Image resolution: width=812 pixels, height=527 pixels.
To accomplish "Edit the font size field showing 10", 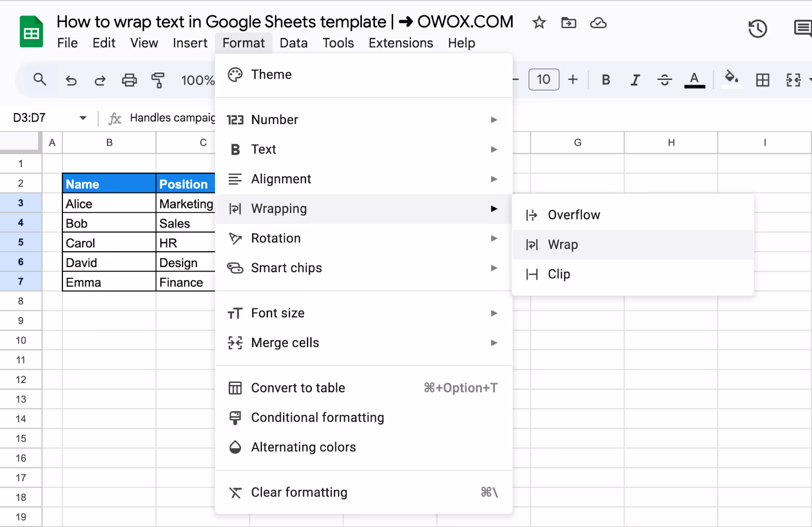I will (x=544, y=80).
